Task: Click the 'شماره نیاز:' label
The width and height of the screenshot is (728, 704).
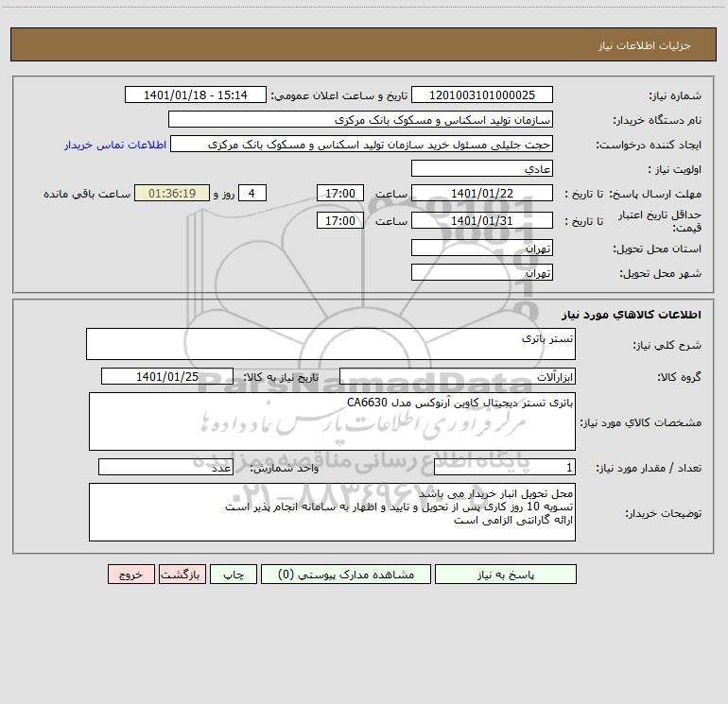Action: (x=675, y=96)
